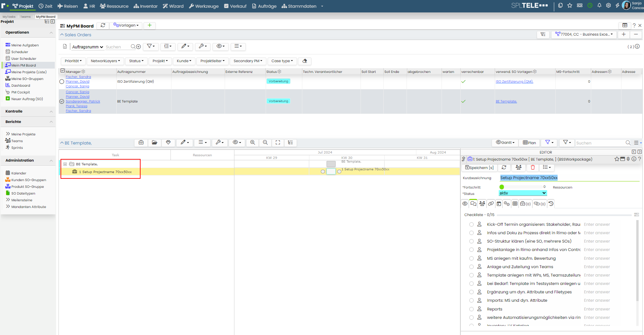Open the Priorität filter dropdown
Viewport: 644px width, 335px height.
click(x=73, y=61)
